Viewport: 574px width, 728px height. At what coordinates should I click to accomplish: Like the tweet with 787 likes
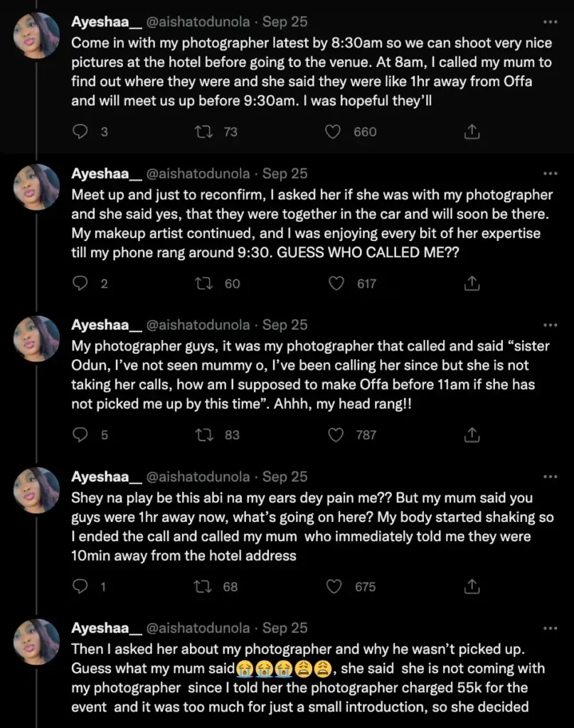pyautogui.click(x=336, y=434)
